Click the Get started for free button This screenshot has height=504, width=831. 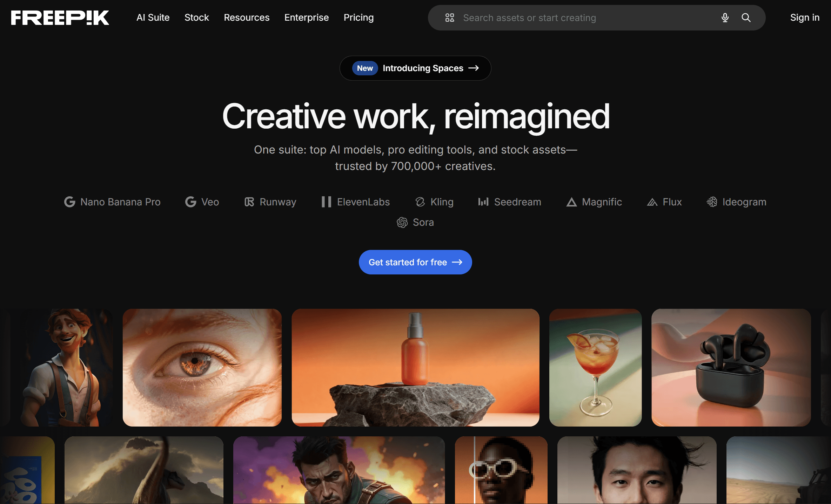415,262
